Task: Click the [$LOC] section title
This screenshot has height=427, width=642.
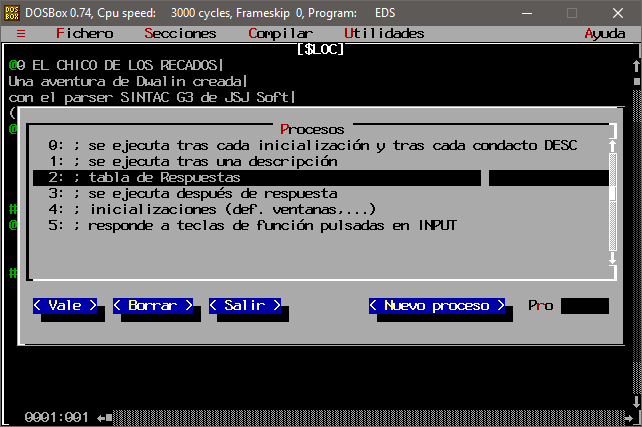Action: (321, 50)
